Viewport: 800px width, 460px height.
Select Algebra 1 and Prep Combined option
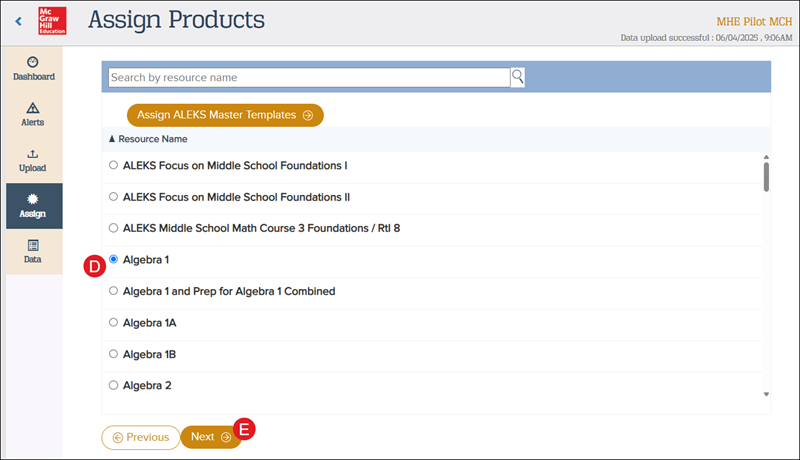pyautogui.click(x=113, y=291)
